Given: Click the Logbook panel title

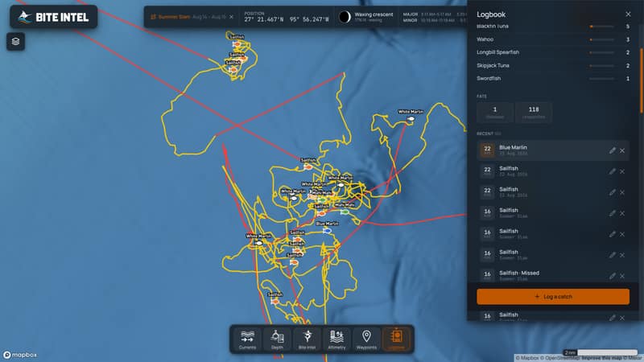Looking at the screenshot, I should (491, 14).
